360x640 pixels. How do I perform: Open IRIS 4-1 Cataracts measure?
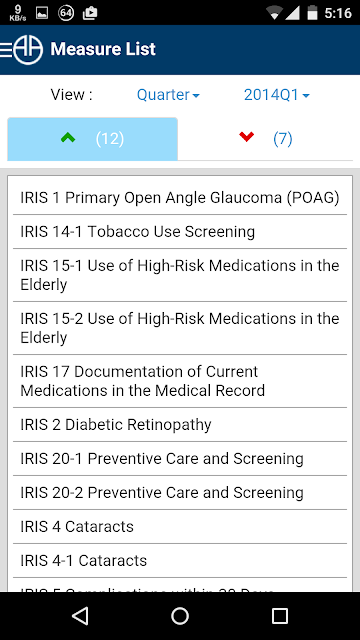click(x=180, y=560)
